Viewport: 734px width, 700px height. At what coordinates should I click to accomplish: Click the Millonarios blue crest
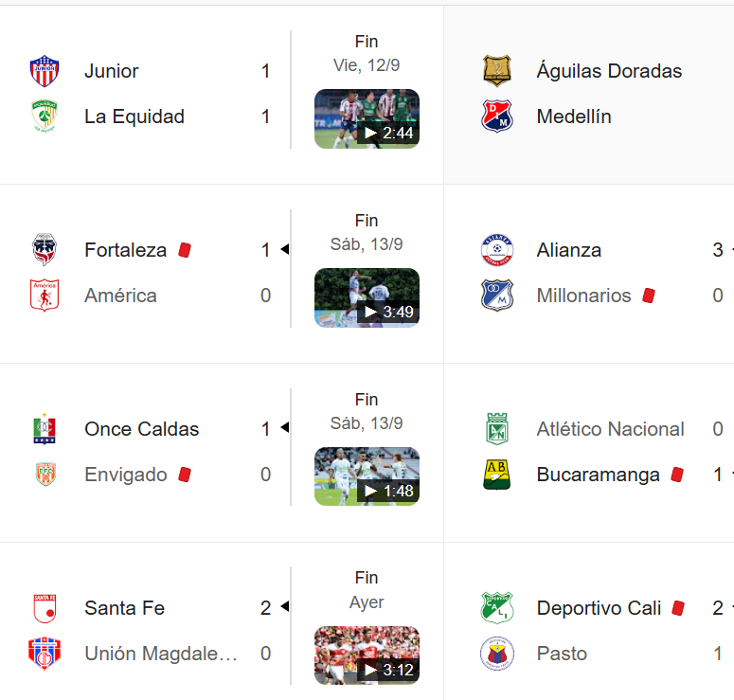click(497, 295)
